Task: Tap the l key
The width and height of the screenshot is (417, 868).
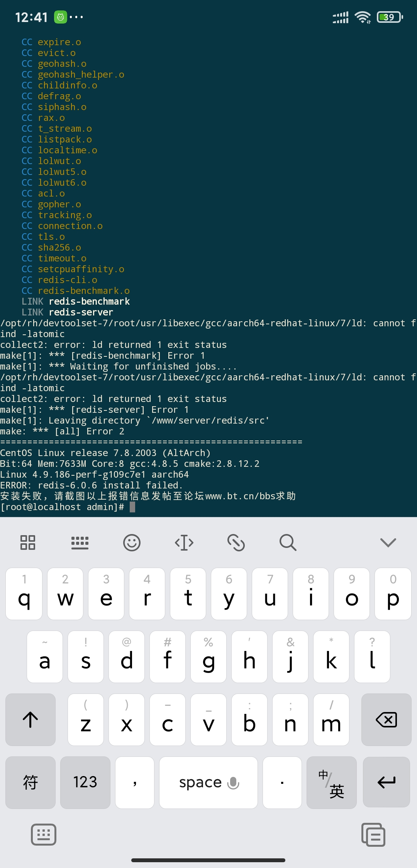Action: click(x=372, y=657)
